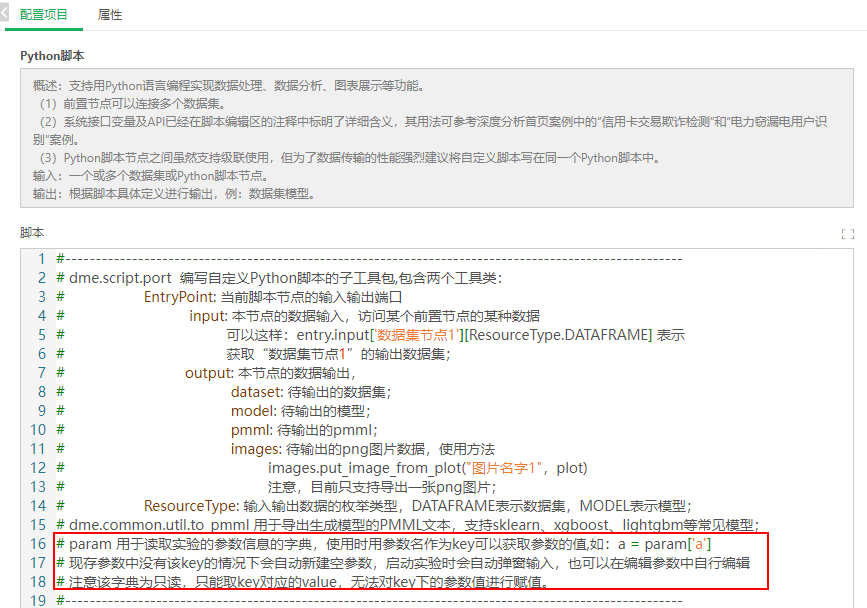The image size is (867, 608).
Task: Collapse panel with left arrow chevron
Action: 5,16
